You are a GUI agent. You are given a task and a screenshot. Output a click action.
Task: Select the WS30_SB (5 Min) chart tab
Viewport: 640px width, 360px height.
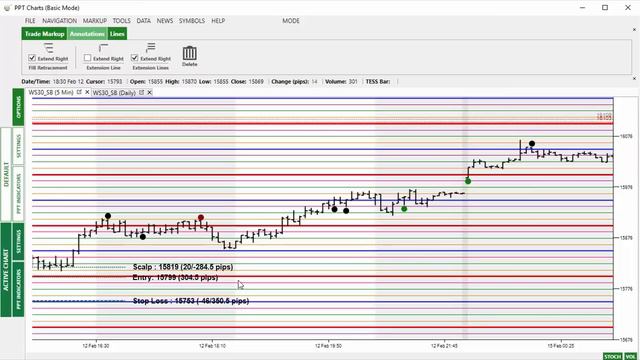tap(51, 93)
